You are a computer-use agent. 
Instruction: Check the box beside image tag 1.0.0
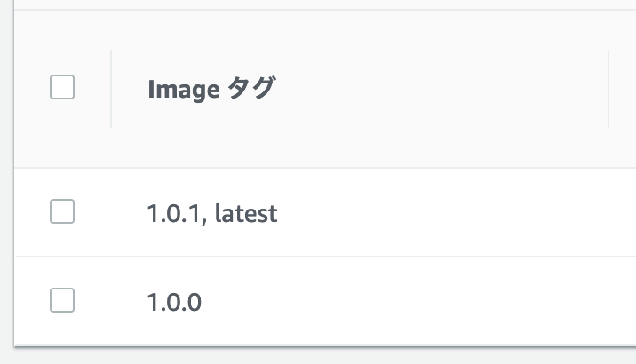click(62, 301)
